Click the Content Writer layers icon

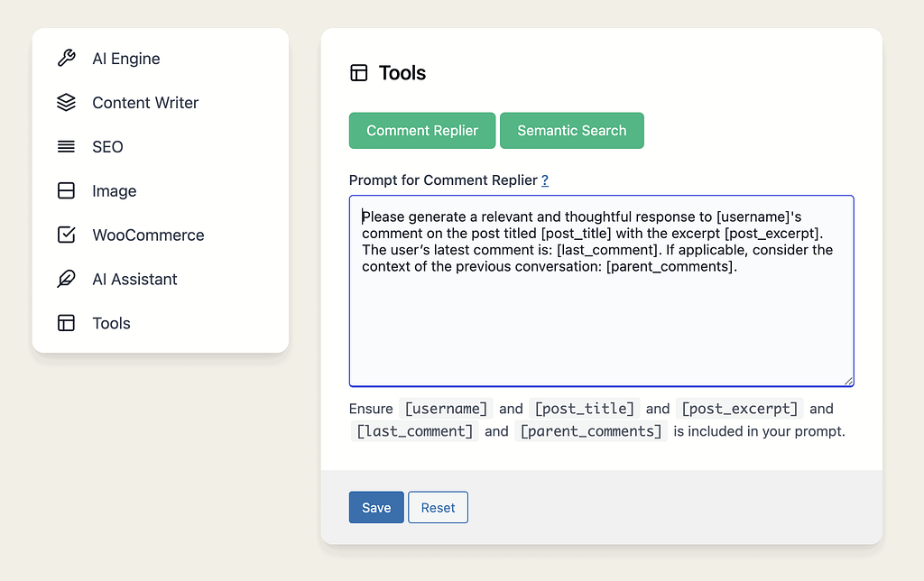(67, 102)
